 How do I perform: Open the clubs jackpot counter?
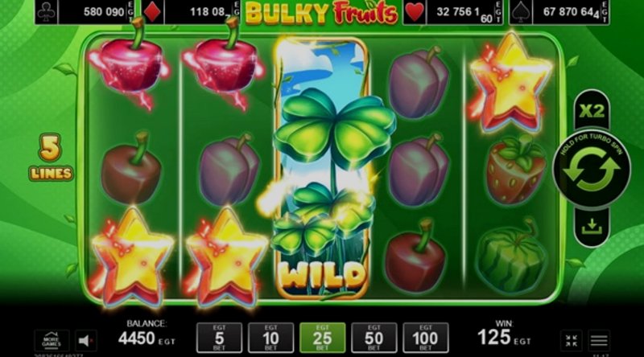85,12
